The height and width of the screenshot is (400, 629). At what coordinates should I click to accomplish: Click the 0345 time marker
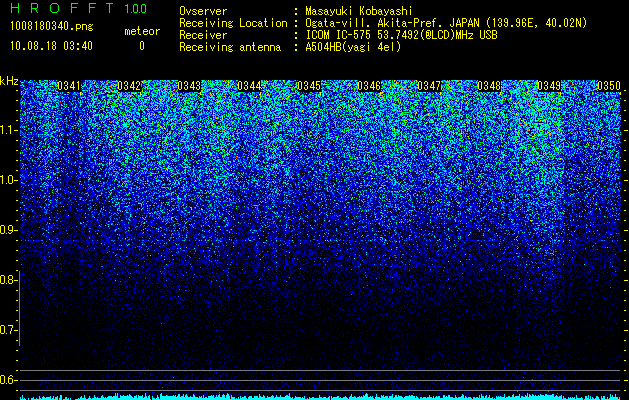[309, 86]
